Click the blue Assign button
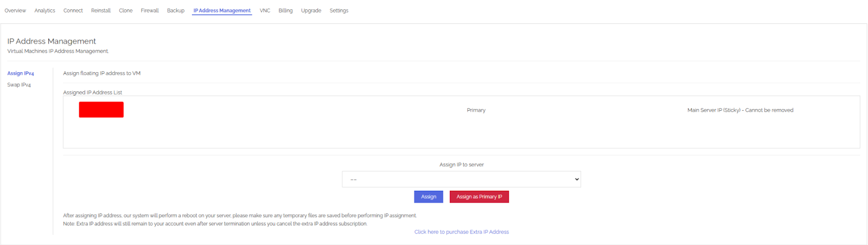 pyautogui.click(x=428, y=197)
